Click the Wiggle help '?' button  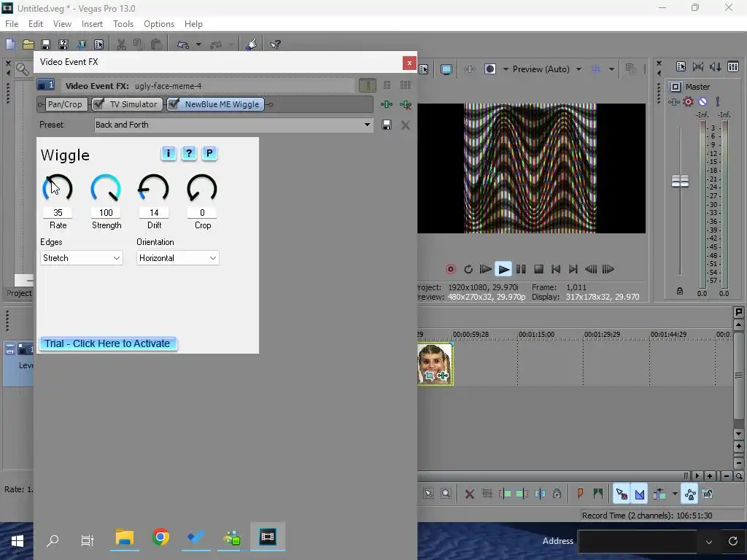click(189, 153)
